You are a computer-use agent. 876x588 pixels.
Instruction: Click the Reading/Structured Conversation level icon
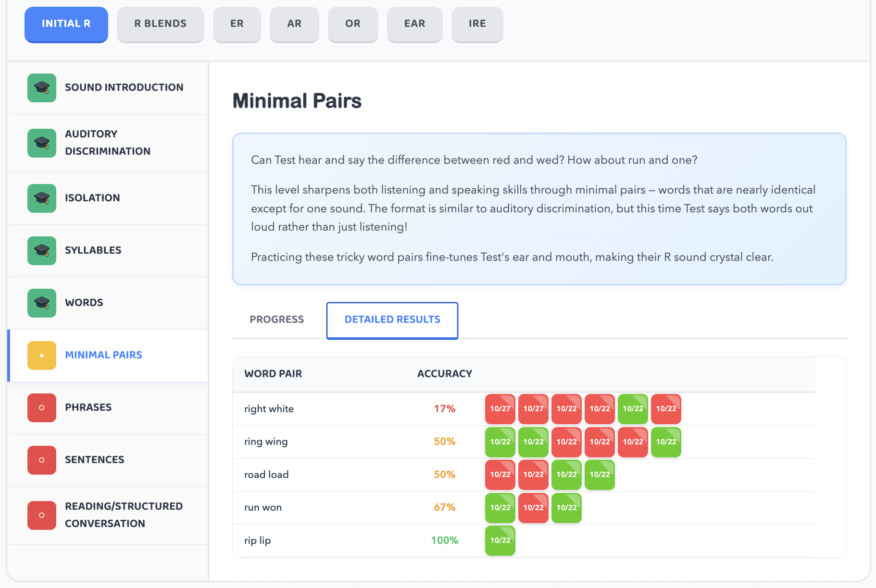42,514
